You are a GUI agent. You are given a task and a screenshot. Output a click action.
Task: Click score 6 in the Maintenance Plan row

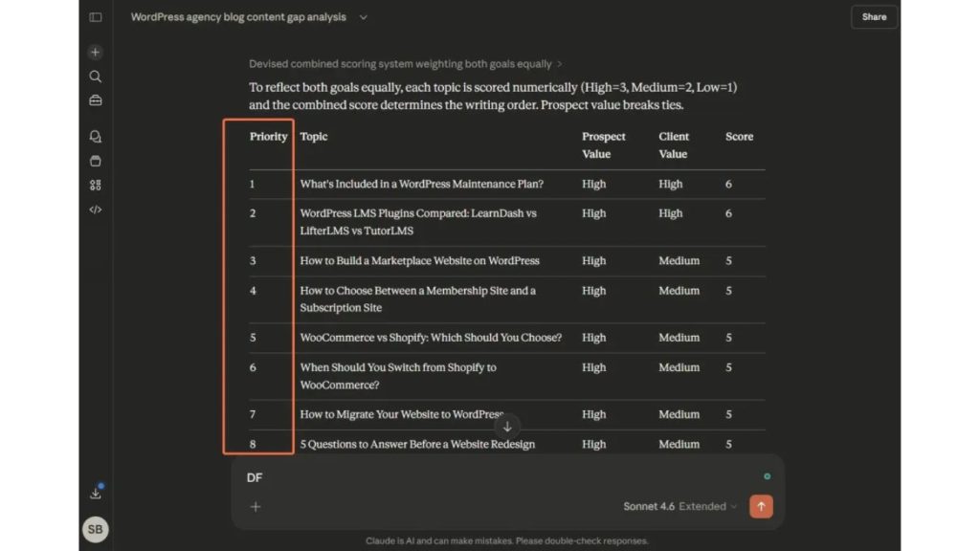tap(728, 185)
